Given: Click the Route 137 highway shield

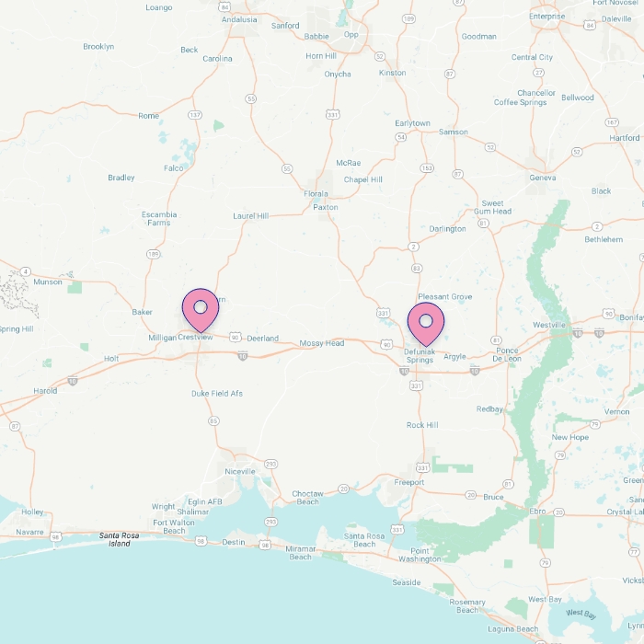Looking at the screenshot, I should (x=195, y=115).
